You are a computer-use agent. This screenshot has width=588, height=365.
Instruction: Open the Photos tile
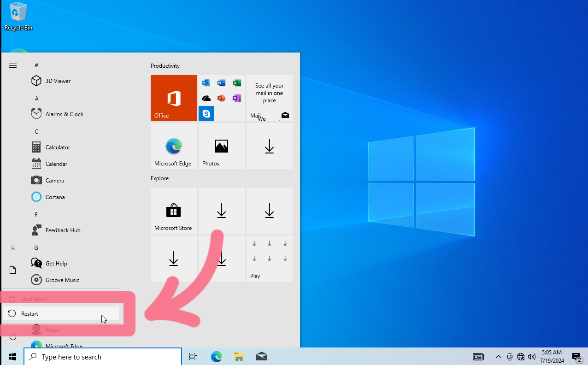(221, 146)
